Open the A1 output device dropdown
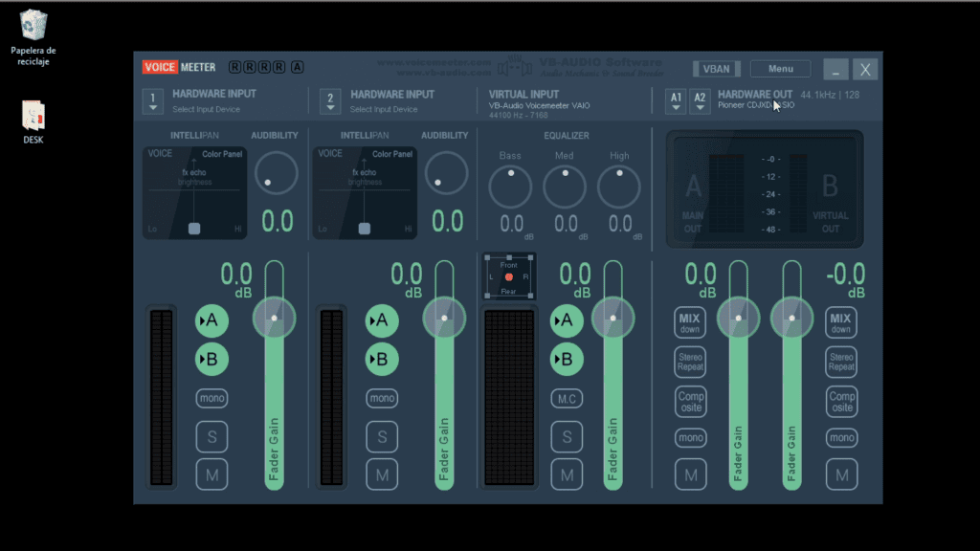Viewport: 980px width, 551px height. pos(676,100)
